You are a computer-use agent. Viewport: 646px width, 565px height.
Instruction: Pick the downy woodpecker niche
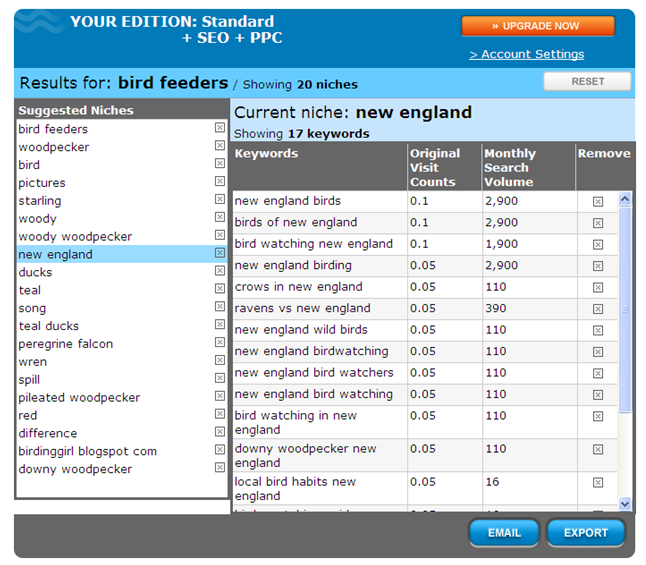(x=75, y=469)
